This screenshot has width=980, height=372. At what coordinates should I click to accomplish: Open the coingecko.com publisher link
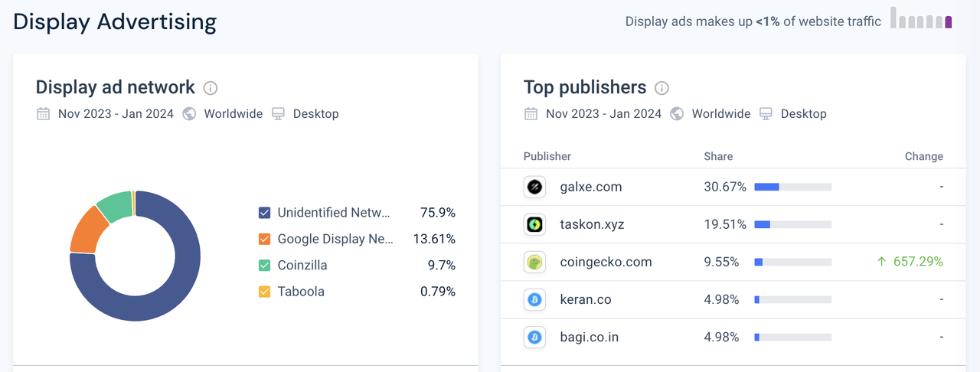(606, 262)
